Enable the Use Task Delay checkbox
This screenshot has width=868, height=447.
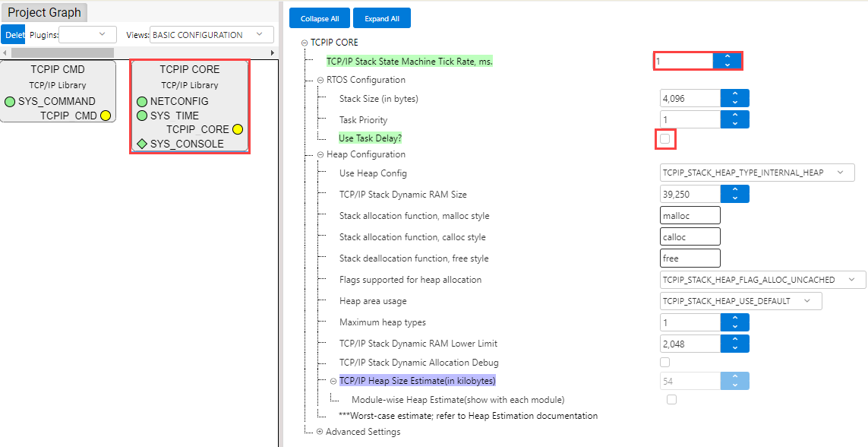point(665,138)
